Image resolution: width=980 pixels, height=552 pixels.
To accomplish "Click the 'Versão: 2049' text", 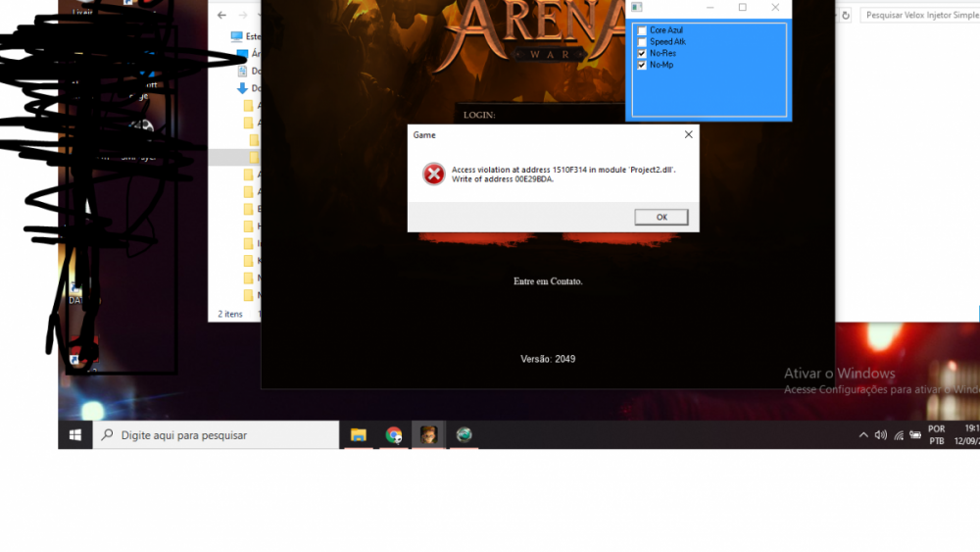I will click(548, 359).
